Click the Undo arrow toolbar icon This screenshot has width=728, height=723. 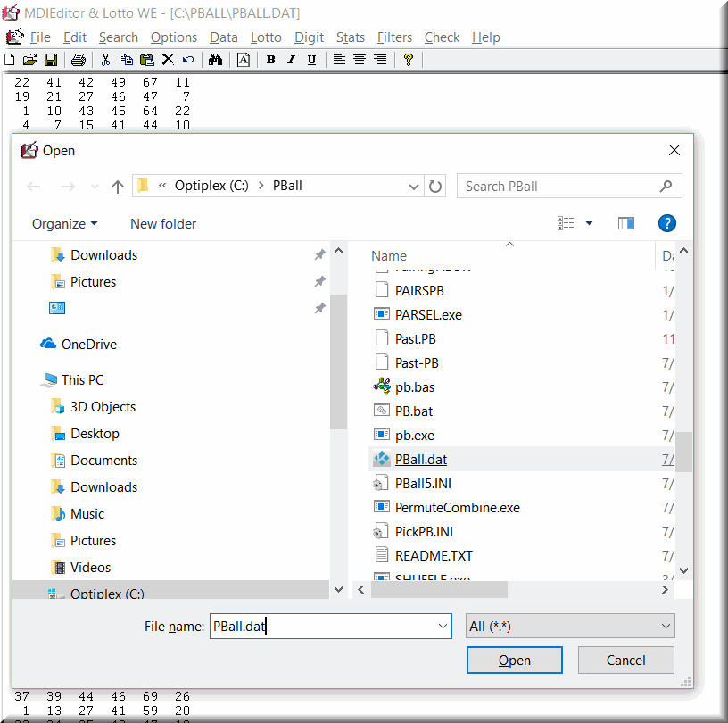pyautogui.click(x=188, y=60)
